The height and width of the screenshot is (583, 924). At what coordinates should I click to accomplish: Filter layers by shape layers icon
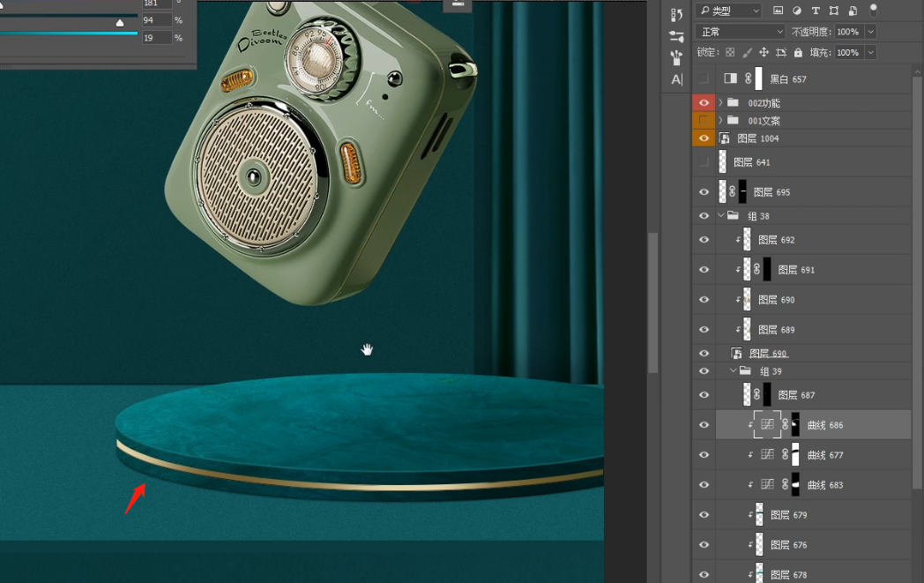pyautogui.click(x=834, y=11)
